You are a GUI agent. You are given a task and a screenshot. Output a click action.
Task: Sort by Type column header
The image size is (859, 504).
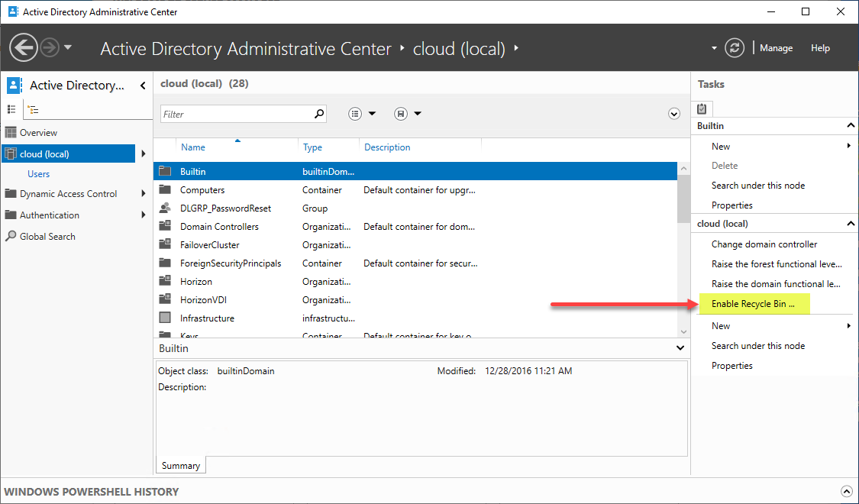tap(312, 147)
